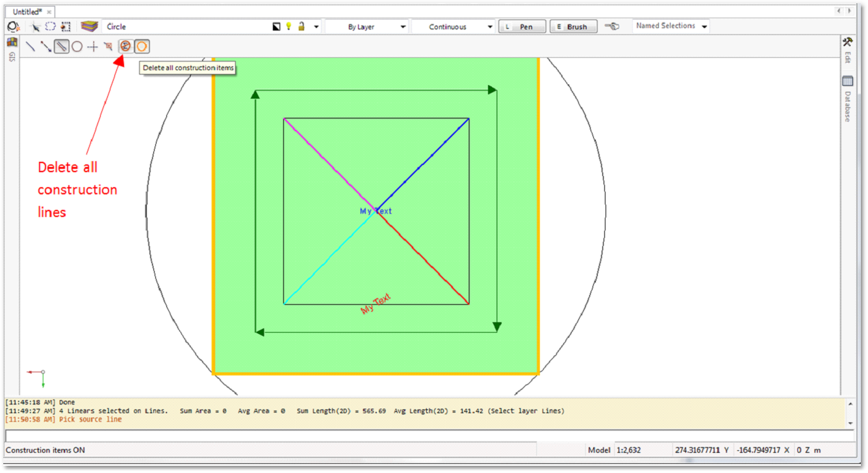Click the '0 Z m' status bar entry
Image resolution: width=868 pixels, height=473 pixels.
click(808, 450)
